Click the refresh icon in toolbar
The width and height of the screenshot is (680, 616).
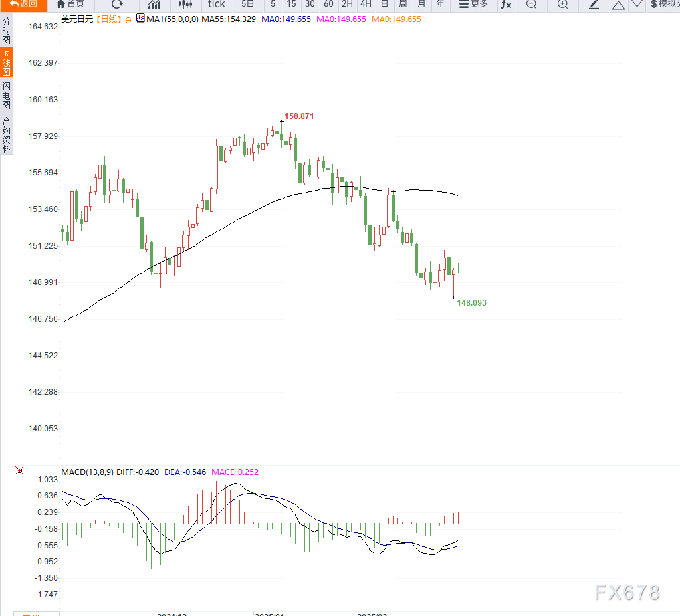[x=117, y=5]
